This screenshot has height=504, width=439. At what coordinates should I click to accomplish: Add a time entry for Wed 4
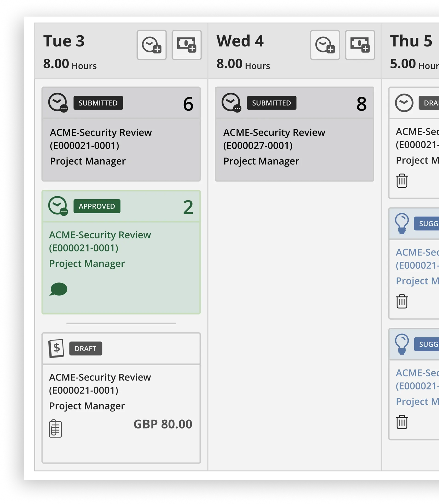pyautogui.click(x=325, y=45)
